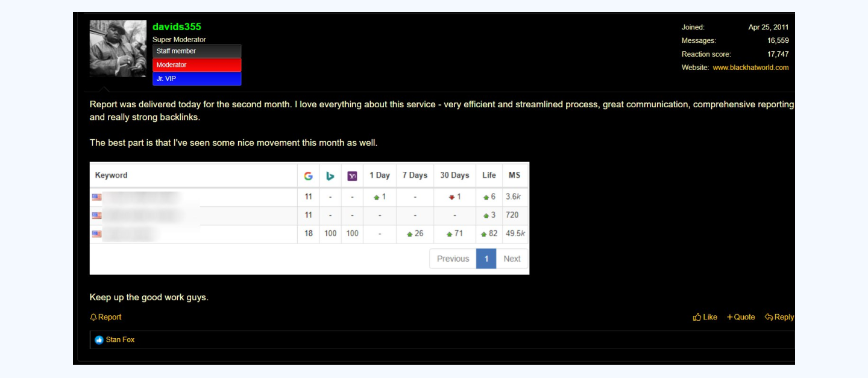
Task: Click the Bing column icon
Action: point(330,175)
